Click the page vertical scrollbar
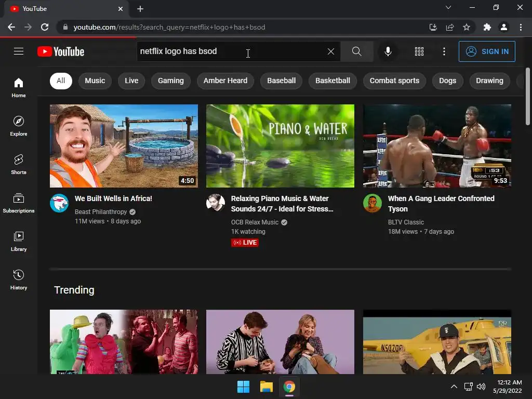This screenshot has width=532, height=399. (528, 97)
